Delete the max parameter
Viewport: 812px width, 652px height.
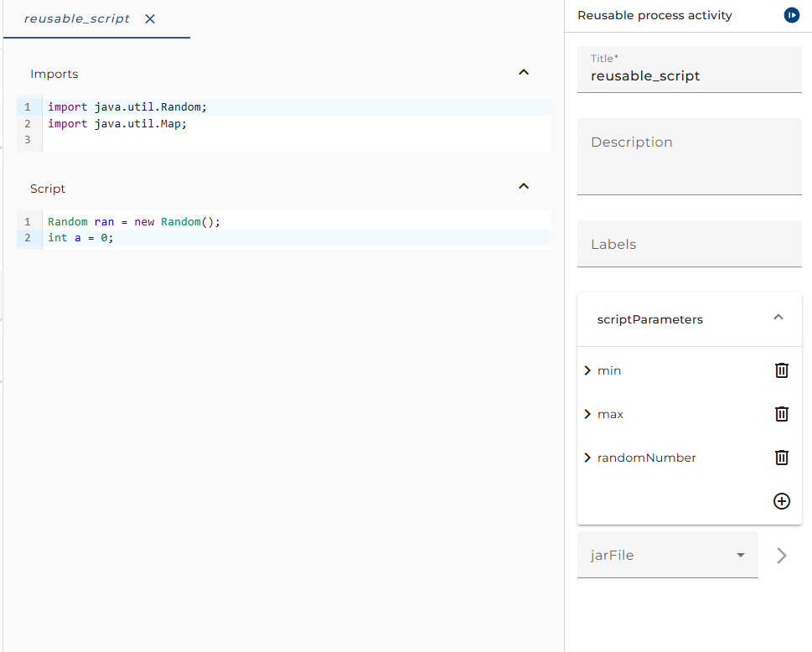[x=782, y=414]
